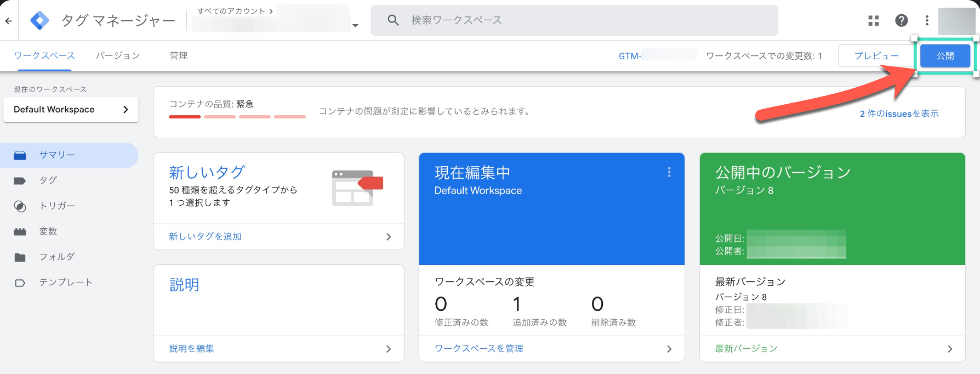Click the プレビュー button
The height and width of the screenshot is (374, 980).
tap(876, 56)
